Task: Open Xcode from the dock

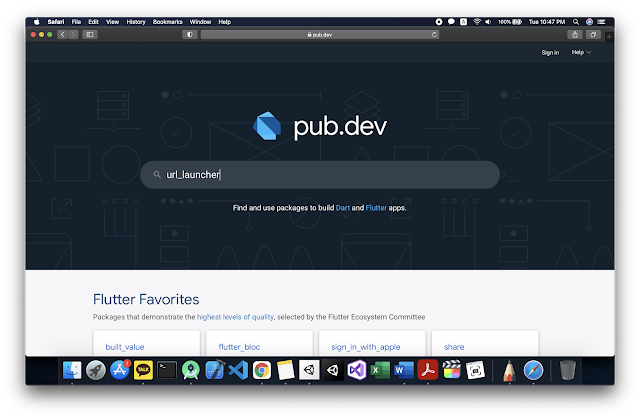Action: [x=214, y=370]
